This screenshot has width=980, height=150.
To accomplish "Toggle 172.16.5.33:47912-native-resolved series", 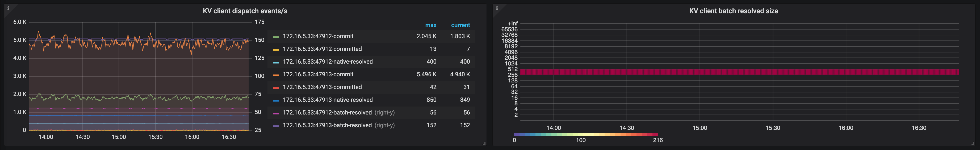I will pos(328,62).
